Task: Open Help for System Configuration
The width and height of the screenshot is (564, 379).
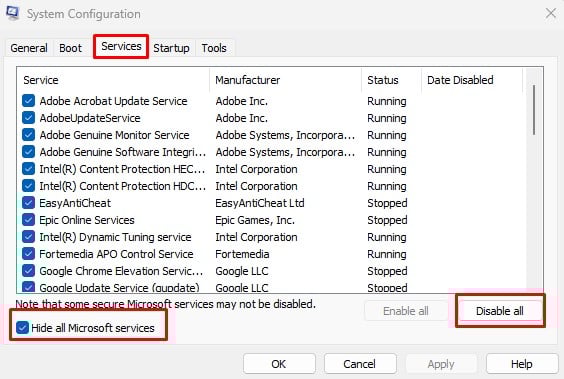Action: coord(522,364)
